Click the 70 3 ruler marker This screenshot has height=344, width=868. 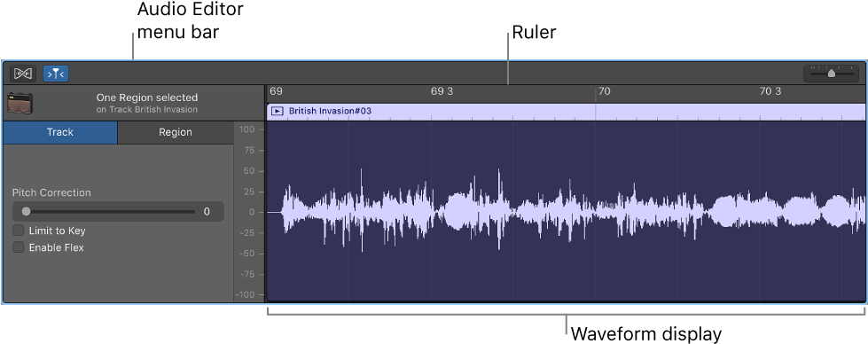[x=770, y=91]
